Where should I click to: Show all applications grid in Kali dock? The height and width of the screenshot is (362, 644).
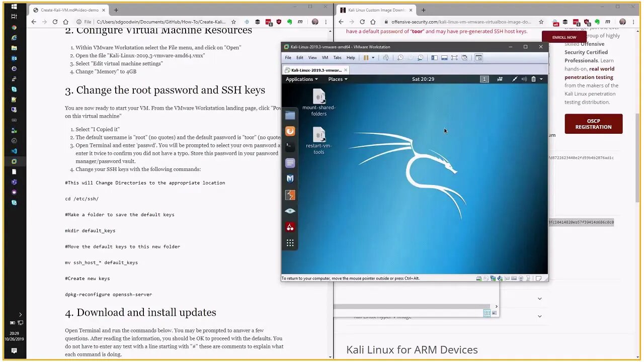click(290, 243)
